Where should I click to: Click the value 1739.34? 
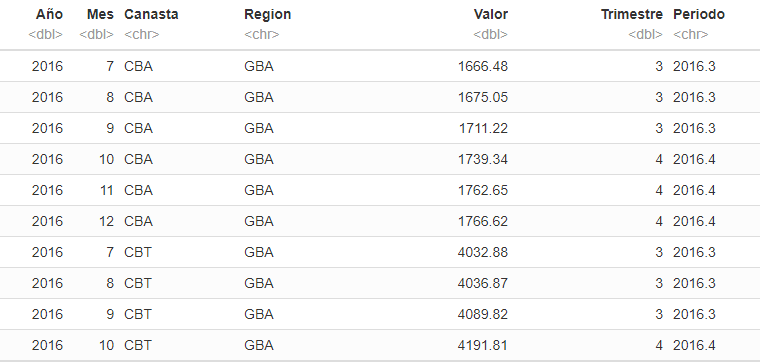483,159
